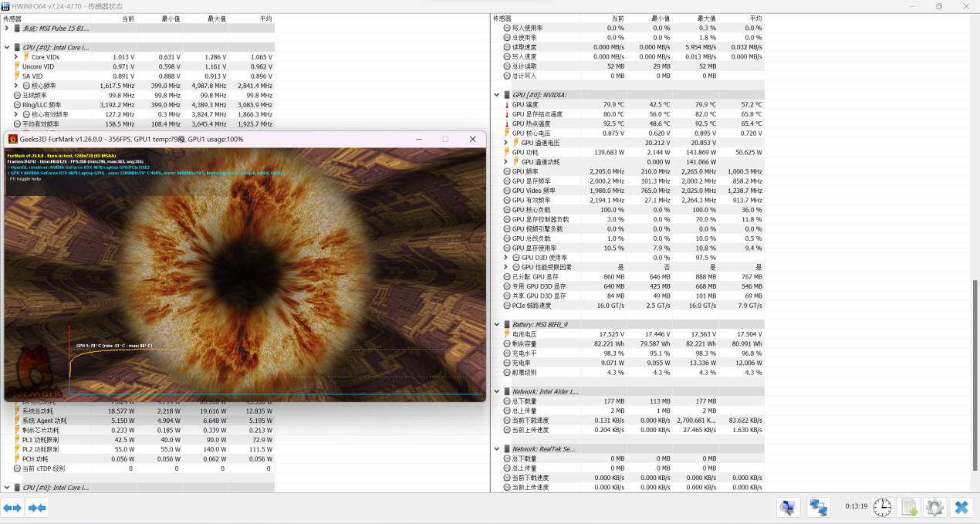Click the collapse-layout arrows button in HWiNFO toolbar
Image resolution: width=980 pixels, height=524 pixels.
37,507
